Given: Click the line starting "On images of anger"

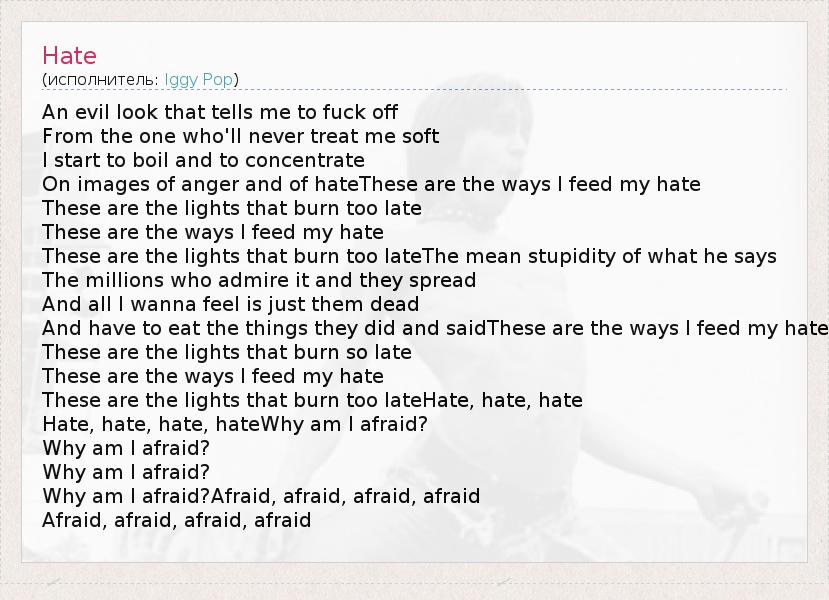Looking at the screenshot, I should [200, 184].
